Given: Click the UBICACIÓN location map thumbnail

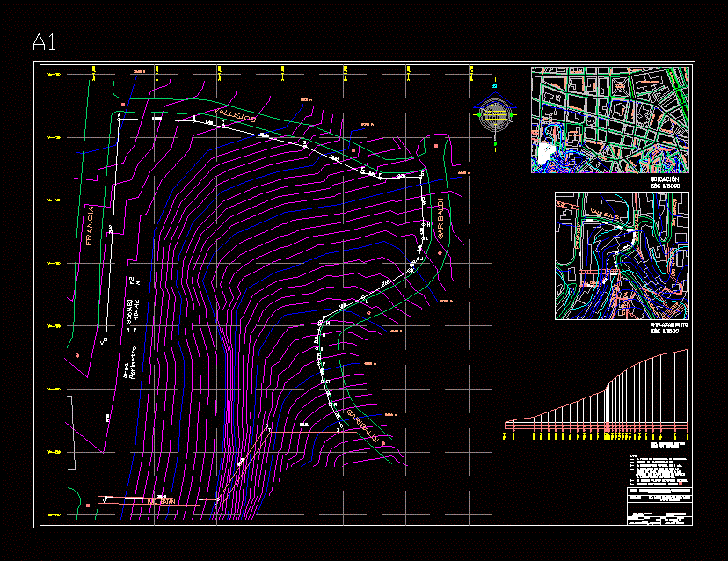Looking at the screenshot, I should pos(611,120).
